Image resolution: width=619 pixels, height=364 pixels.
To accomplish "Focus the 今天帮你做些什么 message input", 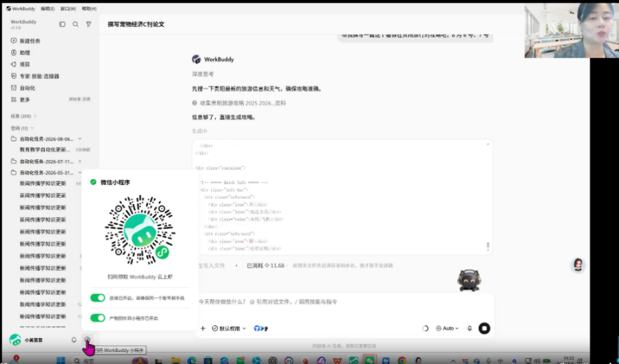I will pyautogui.click(x=344, y=302).
